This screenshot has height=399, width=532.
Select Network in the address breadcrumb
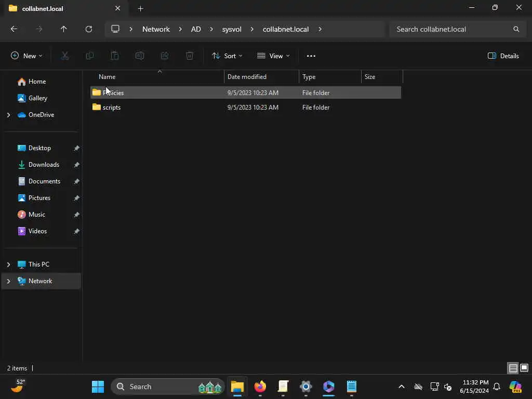pyautogui.click(x=156, y=29)
